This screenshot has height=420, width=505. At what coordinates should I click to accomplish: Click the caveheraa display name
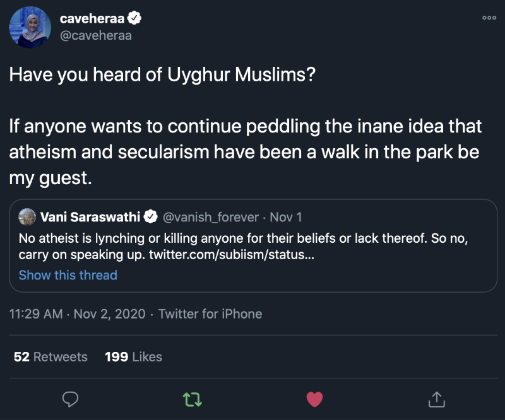coord(92,18)
